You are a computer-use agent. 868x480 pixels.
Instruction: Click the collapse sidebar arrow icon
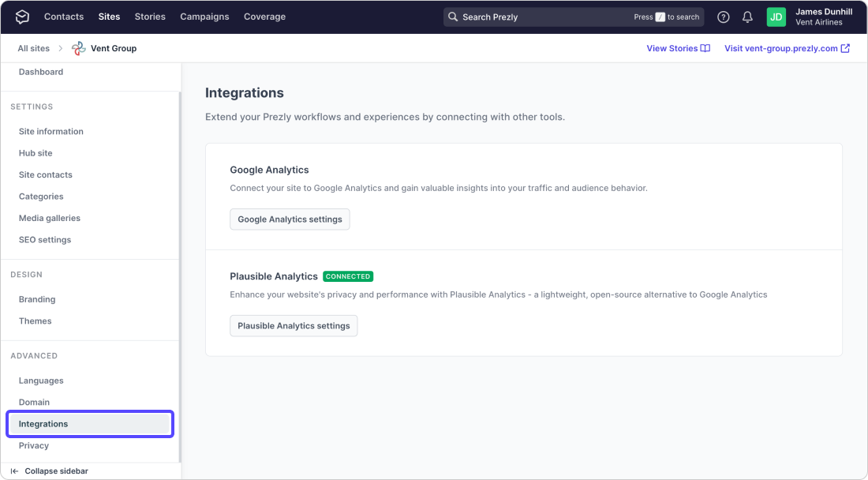point(14,471)
